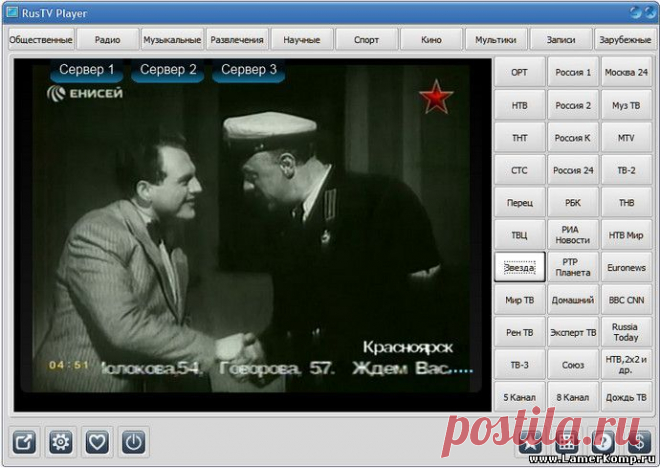This screenshot has width=660, height=468.
Task: Play the РИА Новости channel
Action: click(573, 235)
